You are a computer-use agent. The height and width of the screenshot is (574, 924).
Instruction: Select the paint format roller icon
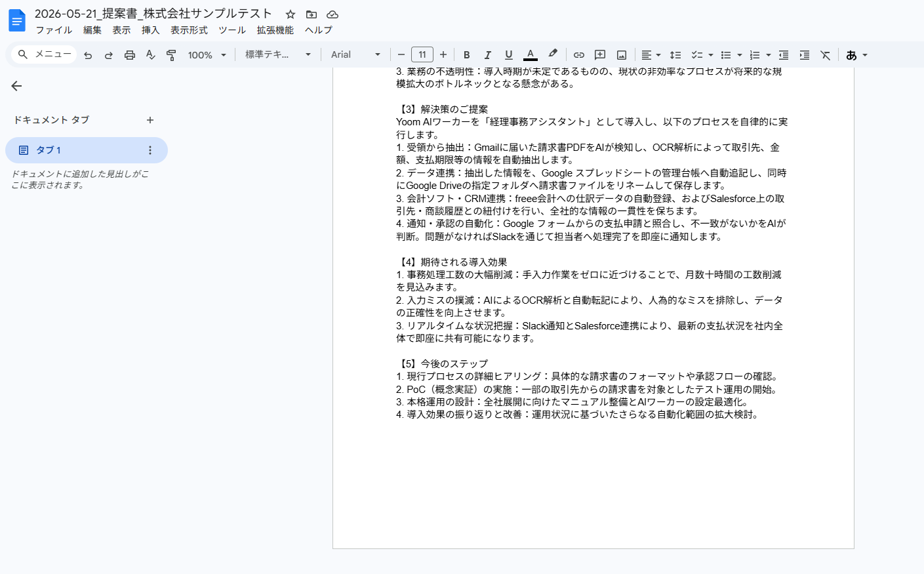point(171,55)
